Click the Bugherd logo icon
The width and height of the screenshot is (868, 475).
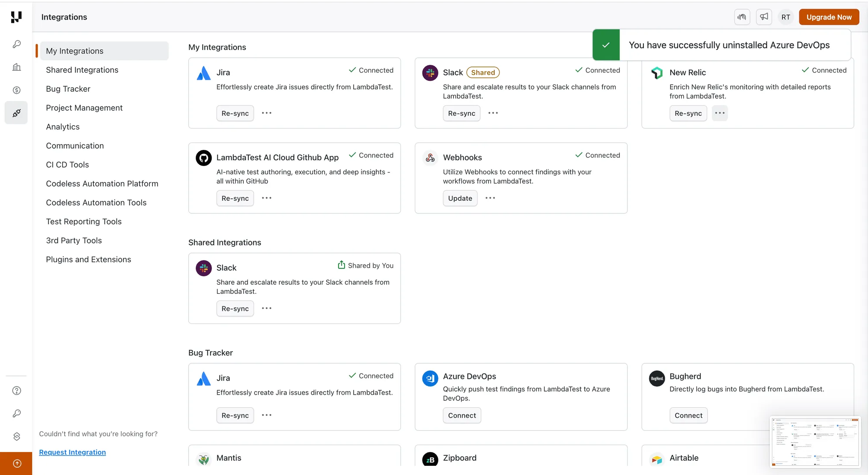(x=657, y=379)
